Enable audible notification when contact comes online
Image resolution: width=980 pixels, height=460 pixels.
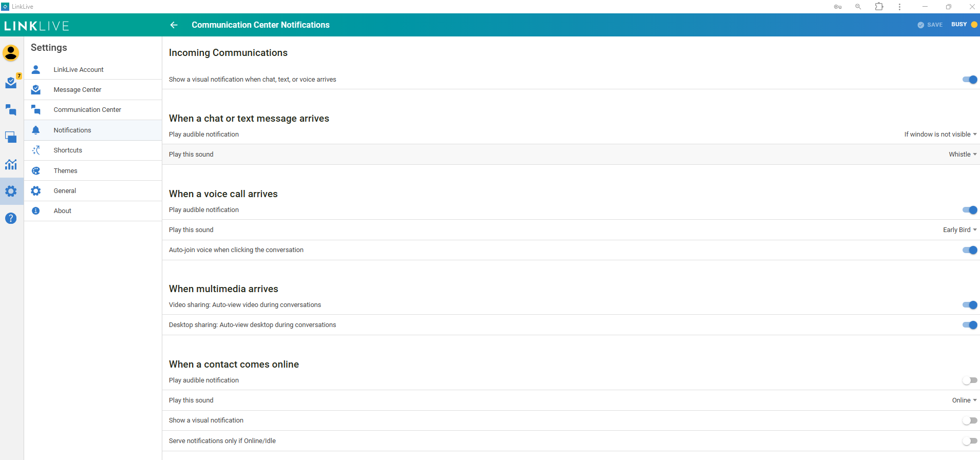(969, 380)
